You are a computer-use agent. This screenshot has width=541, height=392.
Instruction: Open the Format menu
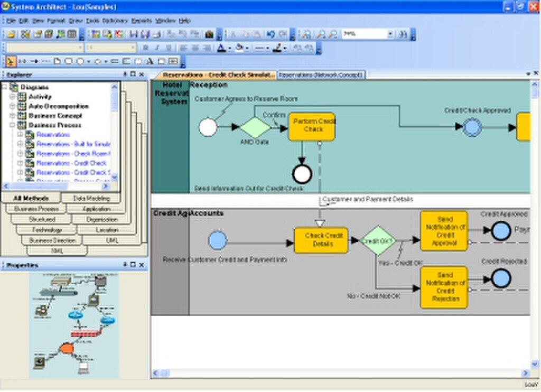coord(56,21)
